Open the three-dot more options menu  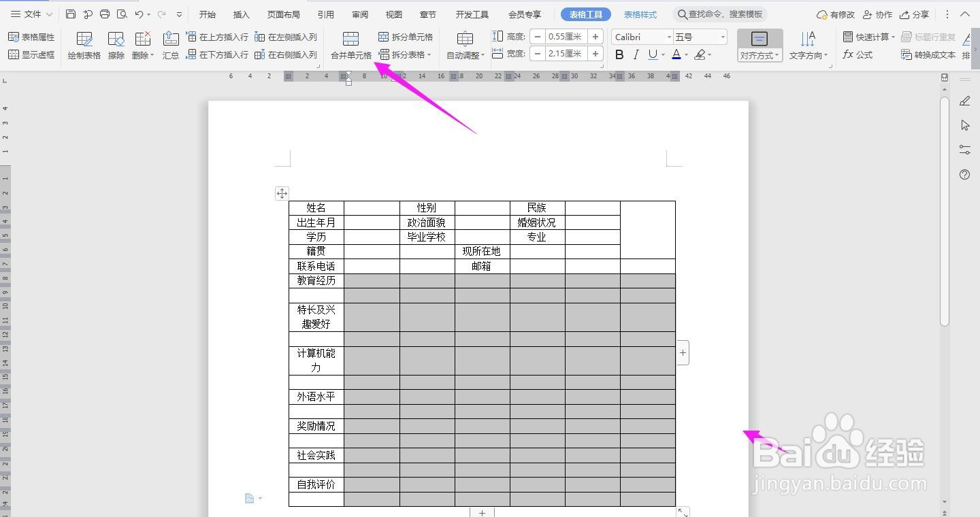947,14
